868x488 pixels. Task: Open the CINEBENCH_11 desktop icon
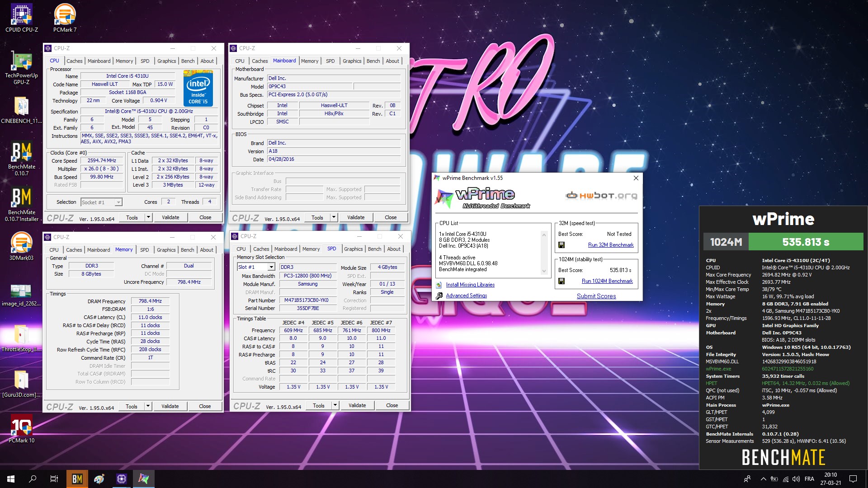tap(21, 111)
